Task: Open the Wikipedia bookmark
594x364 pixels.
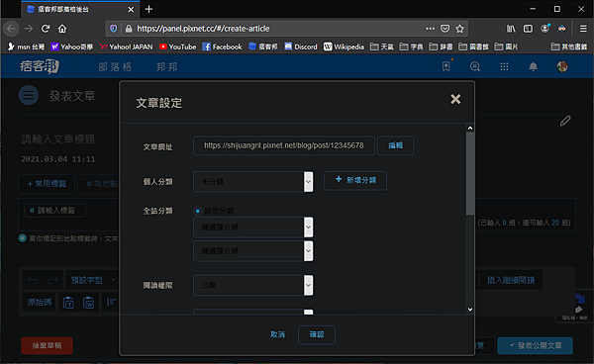Action: click(x=344, y=46)
